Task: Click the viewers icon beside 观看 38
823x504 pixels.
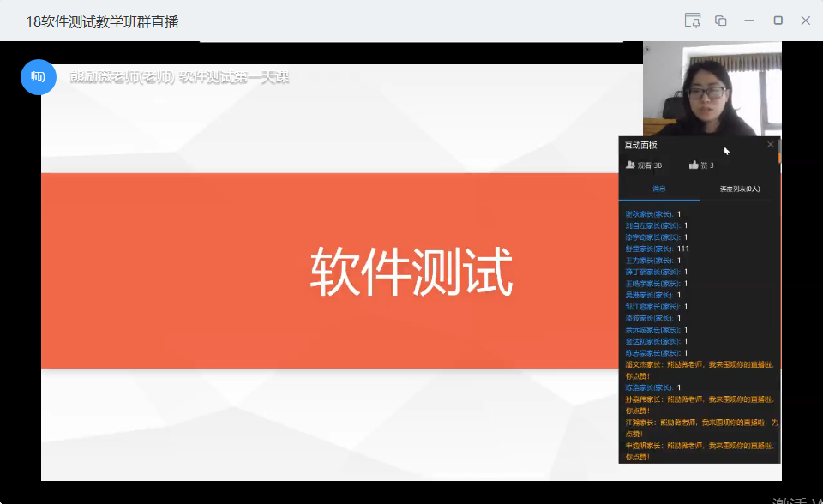Action: coord(631,165)
